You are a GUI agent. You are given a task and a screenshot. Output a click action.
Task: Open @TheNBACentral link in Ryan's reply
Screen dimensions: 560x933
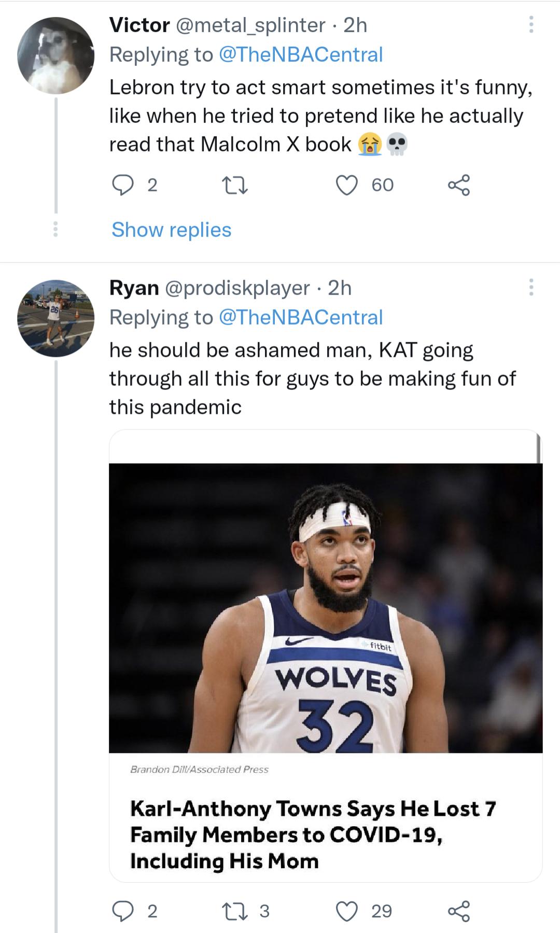301,317
